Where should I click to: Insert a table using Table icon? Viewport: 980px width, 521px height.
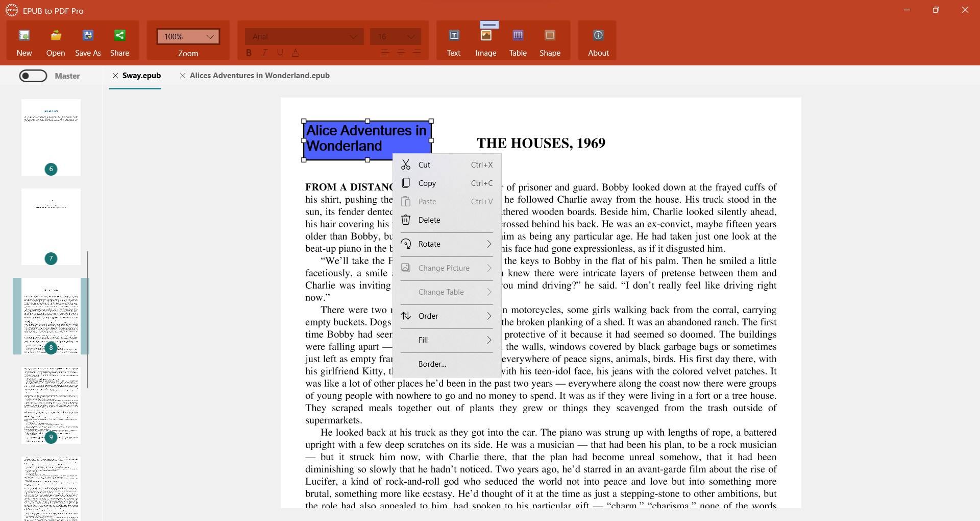[x=518, y=35]
